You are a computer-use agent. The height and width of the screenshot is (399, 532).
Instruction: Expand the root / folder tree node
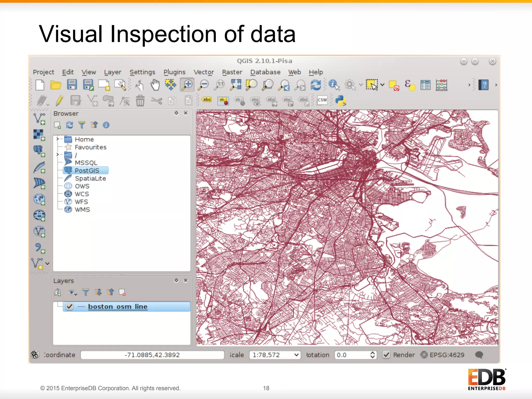pyautogui.click(x=58, y=155)
